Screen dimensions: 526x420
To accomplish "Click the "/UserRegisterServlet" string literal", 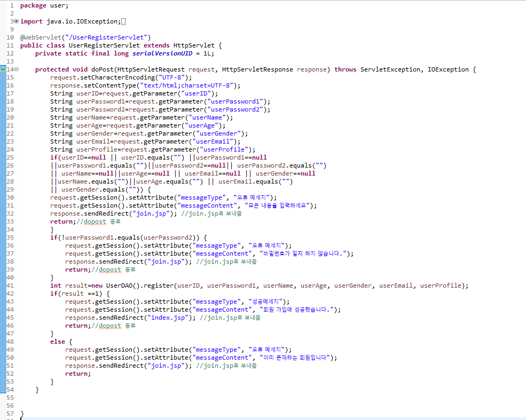I will coord(106,37).
